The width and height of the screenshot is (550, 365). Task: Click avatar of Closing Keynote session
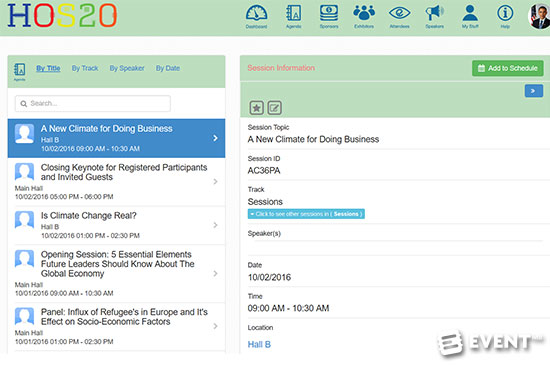(x=24, y=172)
